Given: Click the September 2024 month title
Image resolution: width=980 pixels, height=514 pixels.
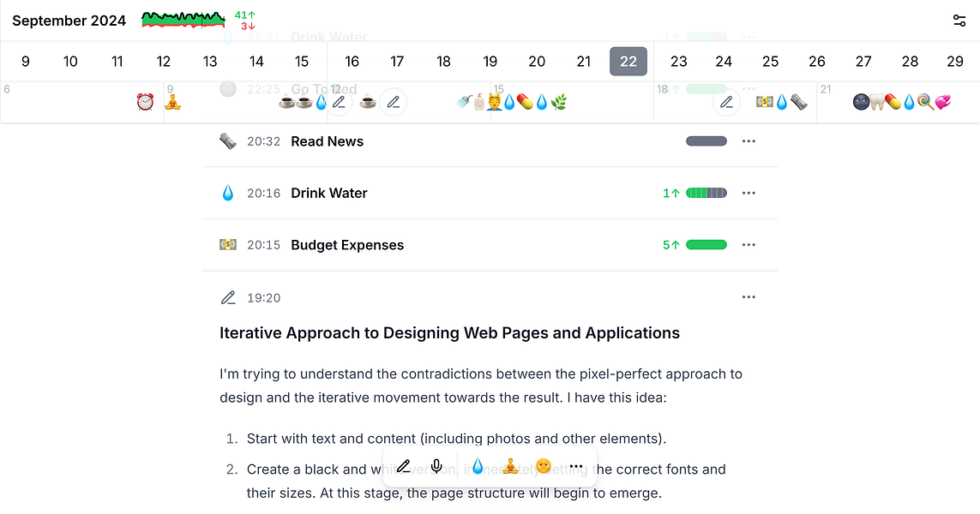Looking at the screenshot, I should click(69, 21).
